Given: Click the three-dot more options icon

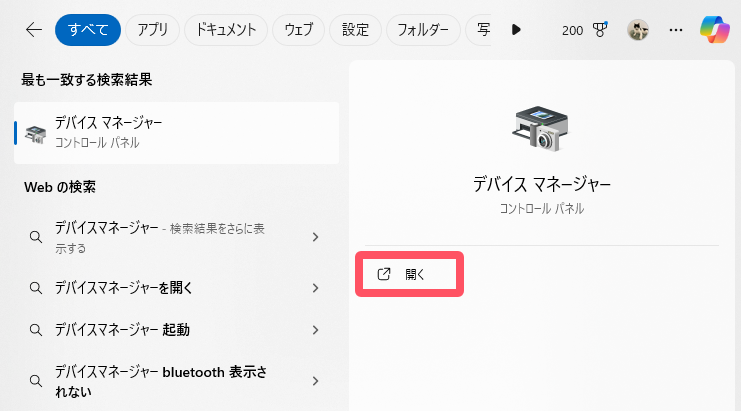Looking at the screenshot, I should coord(676,30).
